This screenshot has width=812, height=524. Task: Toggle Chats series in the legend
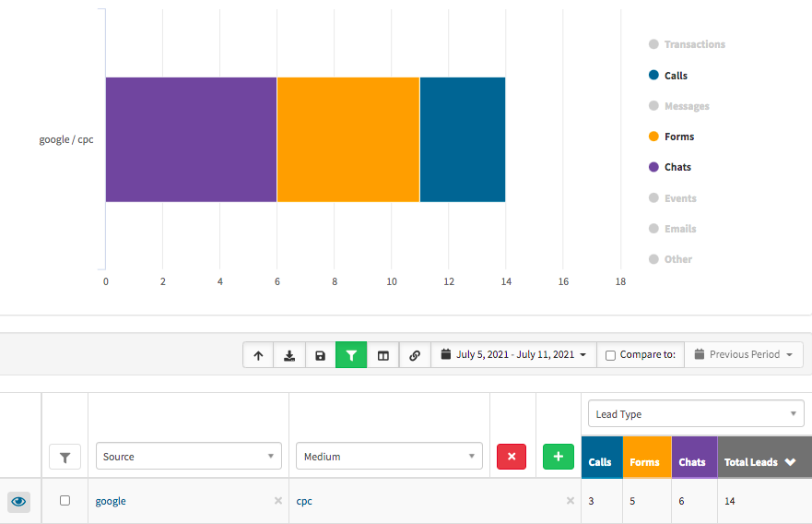coord(670,167)
